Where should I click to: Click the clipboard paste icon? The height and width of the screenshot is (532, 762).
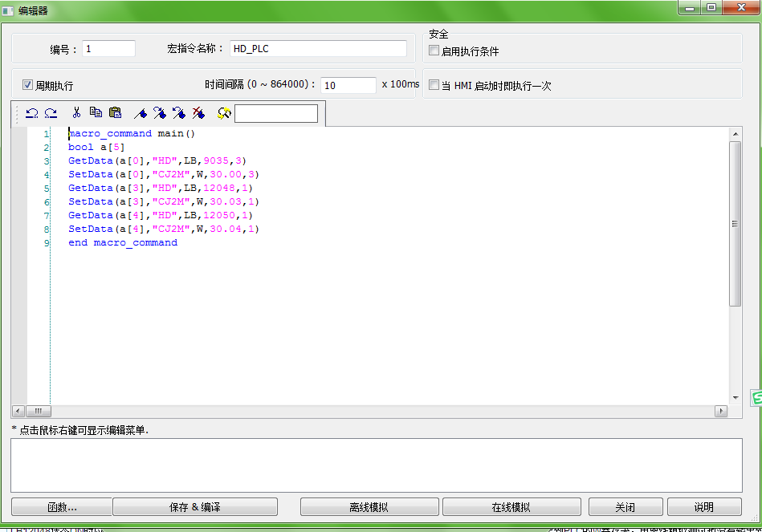coord(115,113)
